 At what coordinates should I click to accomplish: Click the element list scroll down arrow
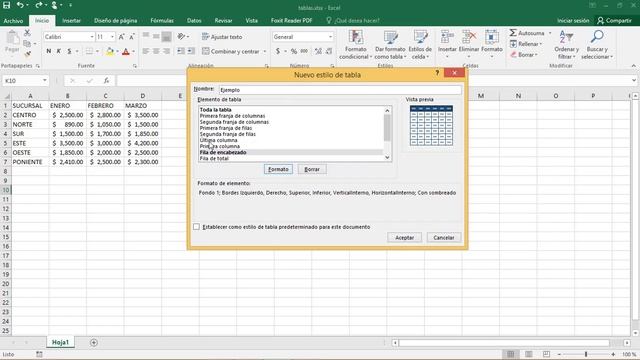click(x=387, y=158)
